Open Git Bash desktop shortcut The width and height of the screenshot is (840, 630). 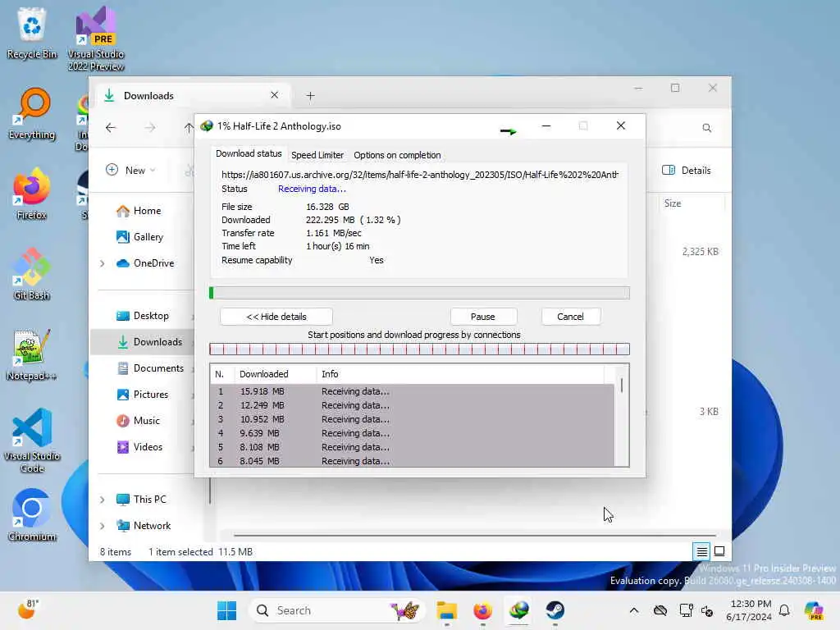tap(32, 274)
